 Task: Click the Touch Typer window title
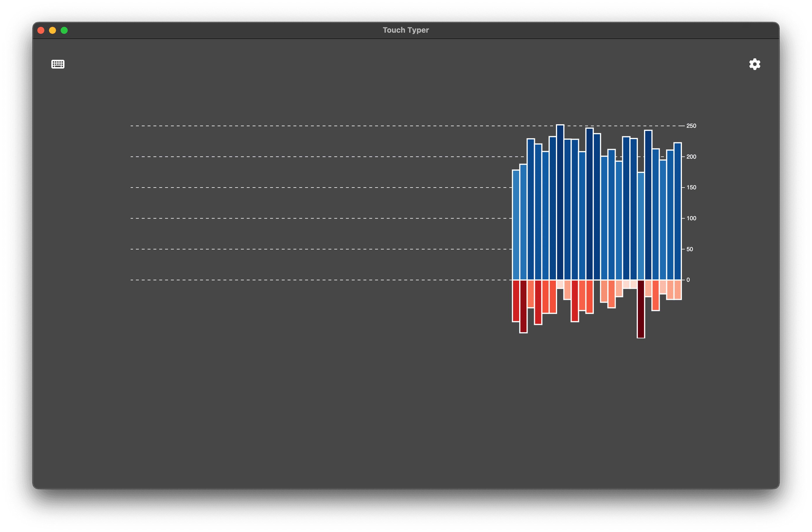405,30
